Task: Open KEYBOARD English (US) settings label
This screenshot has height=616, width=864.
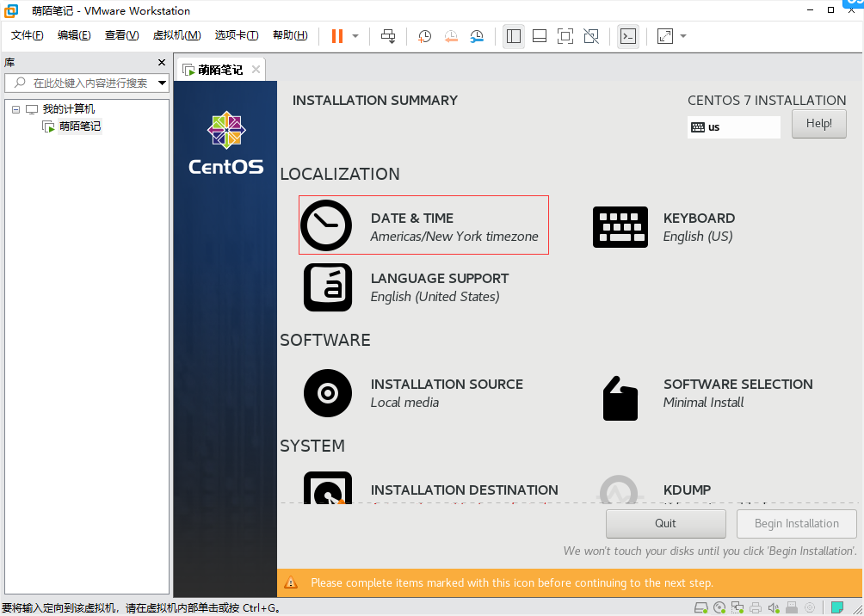Action: coord(699,227)
